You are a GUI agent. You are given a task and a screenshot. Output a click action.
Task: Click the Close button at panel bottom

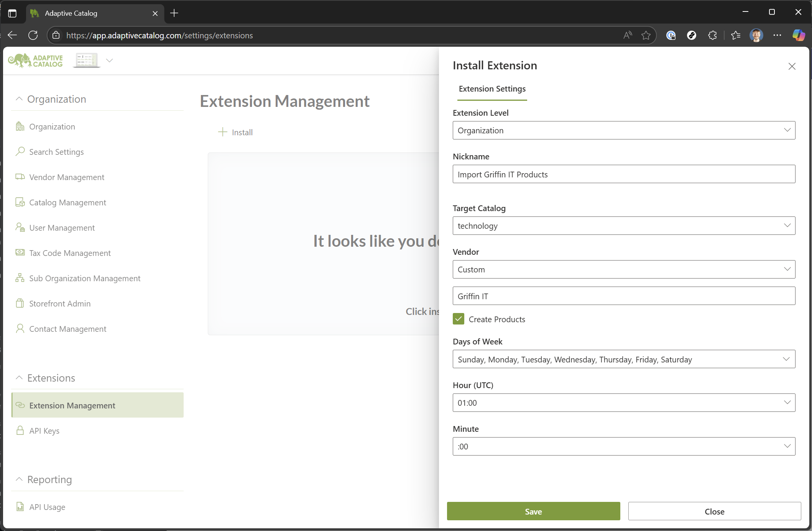(714, 511)
